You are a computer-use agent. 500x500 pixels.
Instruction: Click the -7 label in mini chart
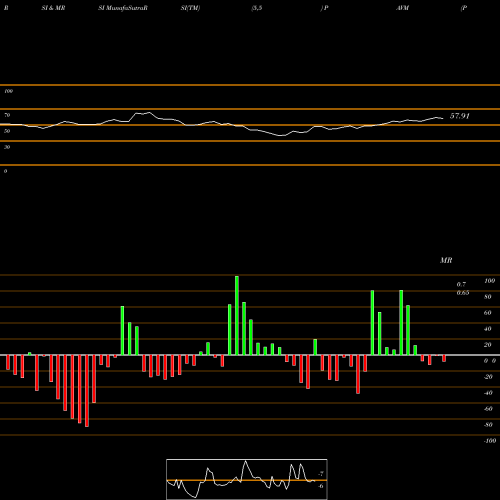pyautogui.click(x=321, y=474)
